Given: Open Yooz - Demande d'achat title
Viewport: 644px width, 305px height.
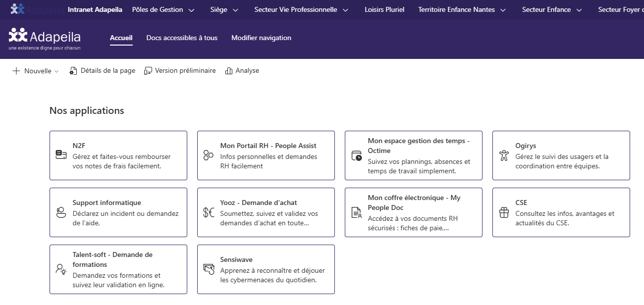Looking at the screenshot, I should tap(259, 203).
